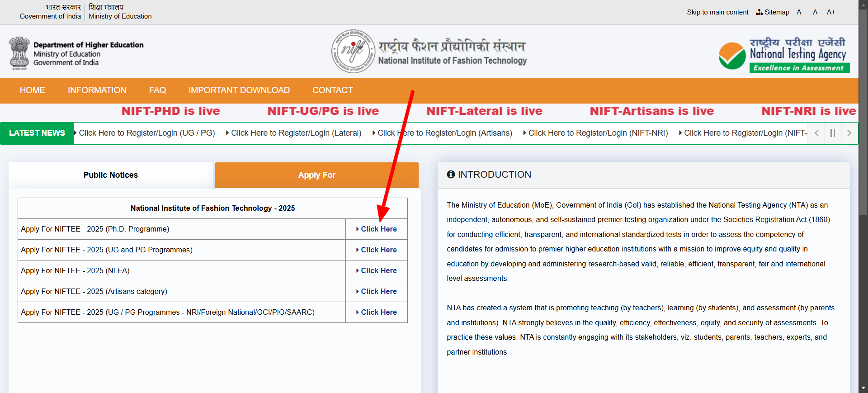Click the NIFT-Lateral is live banner text
Viewport: 868px width, 393px height.
pyautogui.click(x=484, y=111)
